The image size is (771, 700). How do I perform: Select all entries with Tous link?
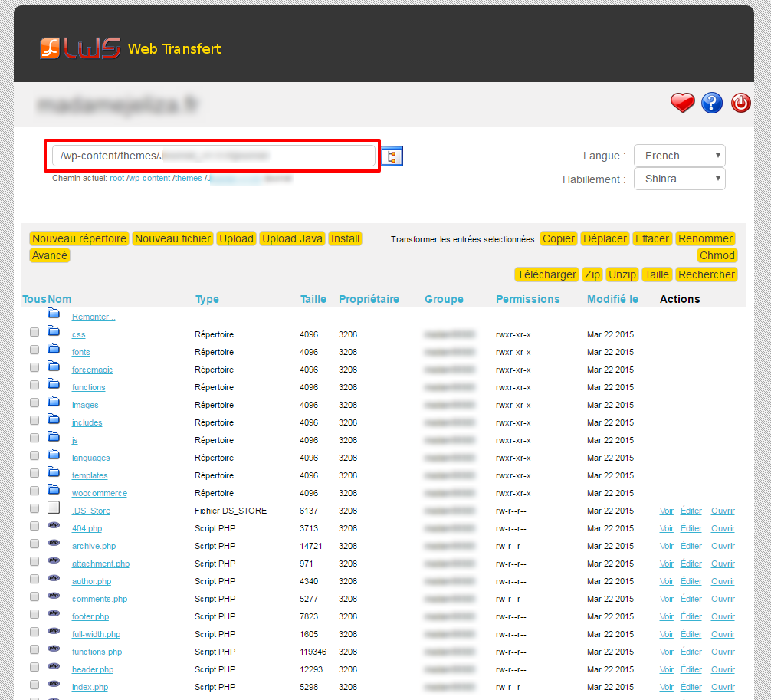(34, 299)
